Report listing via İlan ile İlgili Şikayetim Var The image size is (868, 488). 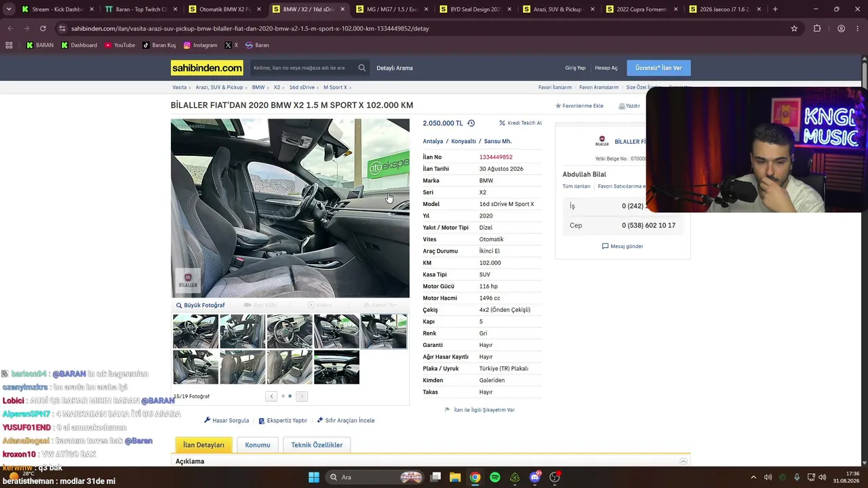coord(479,410)
